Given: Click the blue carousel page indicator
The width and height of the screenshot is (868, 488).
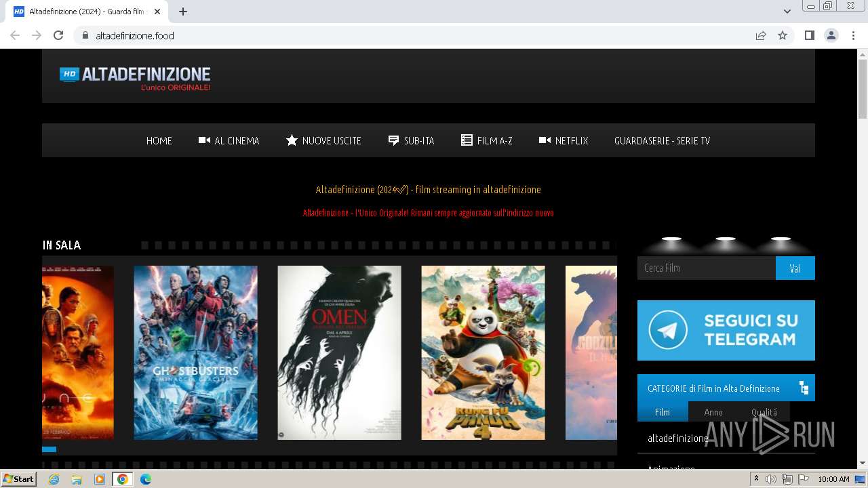Looking at the screenshot, I should pyautogui.click(x=49, y=449).
